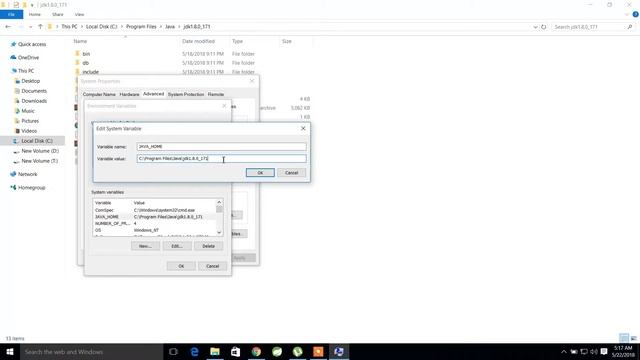Screen dimensions: 640x360
Task: Select This PC in navigation pane
Action: [26, 71]
